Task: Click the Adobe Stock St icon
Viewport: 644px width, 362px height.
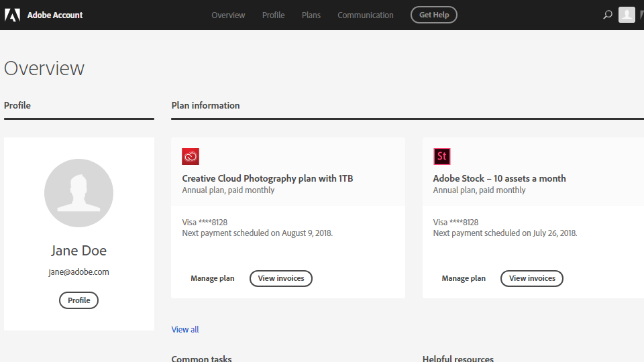Action: 441,157
